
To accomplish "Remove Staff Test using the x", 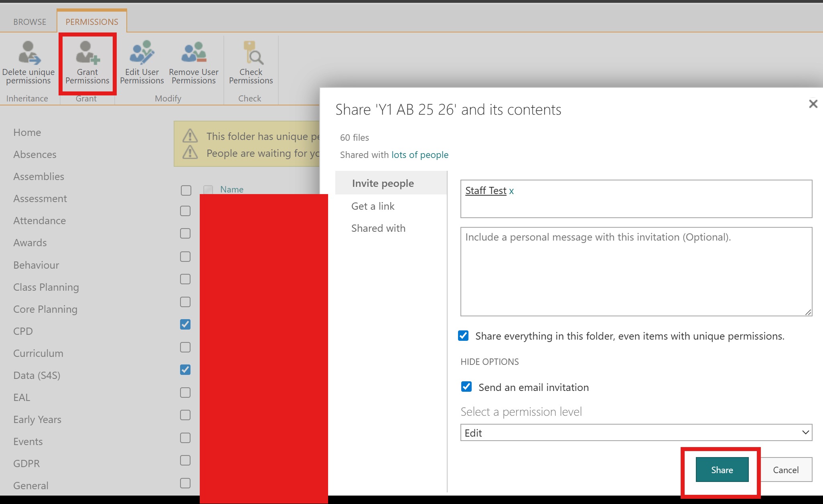I will 511,191.
